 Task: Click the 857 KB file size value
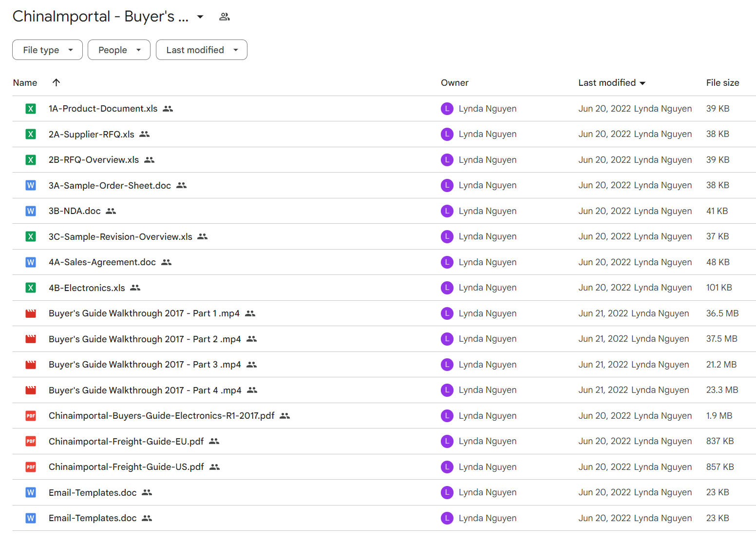pos(720,467)
